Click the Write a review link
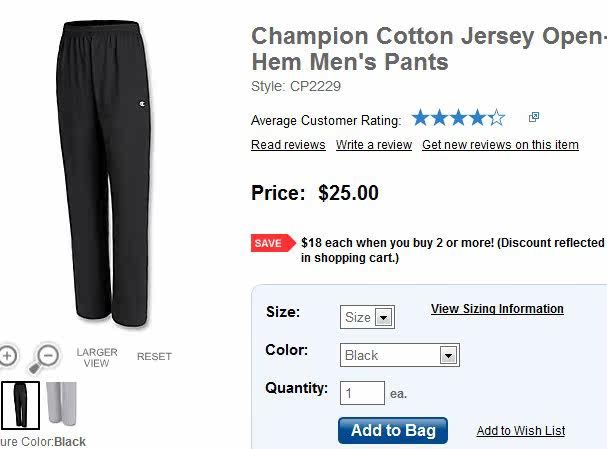Viewport: 607px width, 449px height. [374, 145]
